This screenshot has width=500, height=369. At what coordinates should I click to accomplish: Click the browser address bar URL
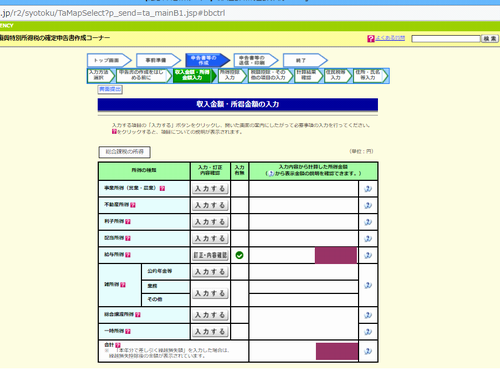coord(113,13)
